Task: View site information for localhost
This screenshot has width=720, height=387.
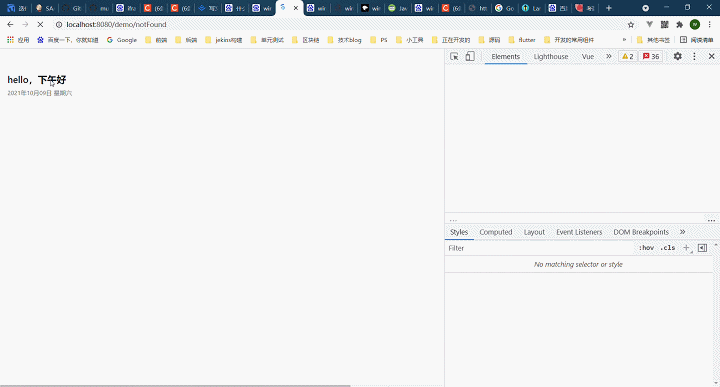Action: click(59, 24)
